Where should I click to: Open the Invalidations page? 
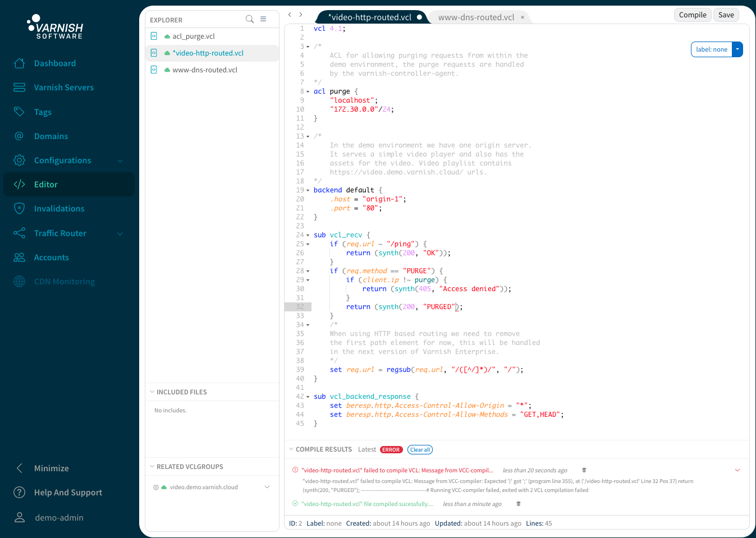59,209
